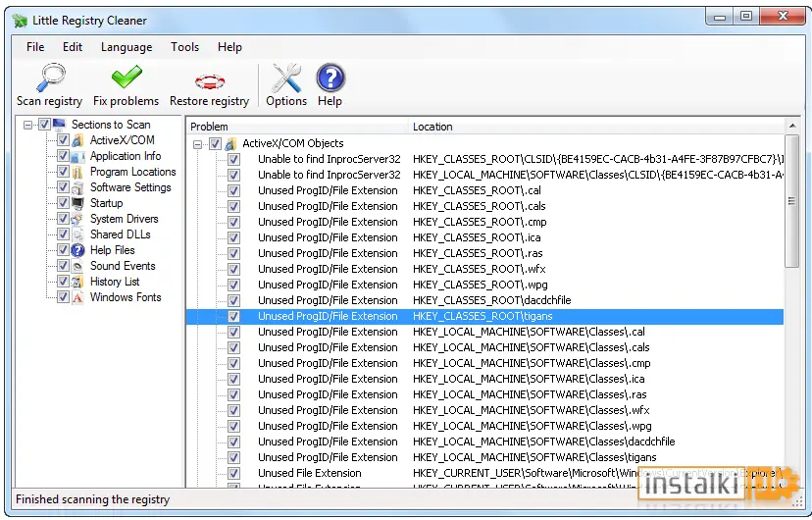The width and height of the screenshot is (812, 520).
Task: Click the Scan registry magnifier icon
Action: [x=50, y=78]
